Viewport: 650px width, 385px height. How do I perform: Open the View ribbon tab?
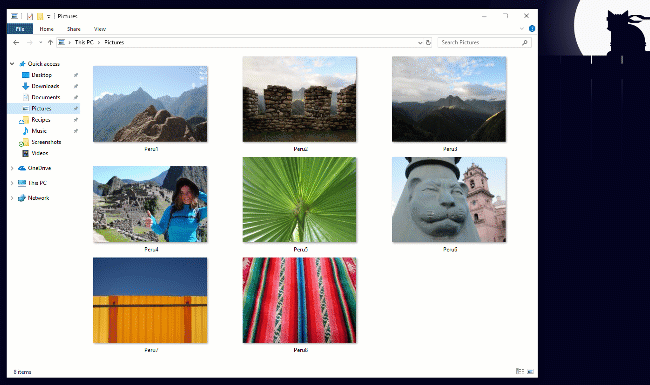coord(100,29)
